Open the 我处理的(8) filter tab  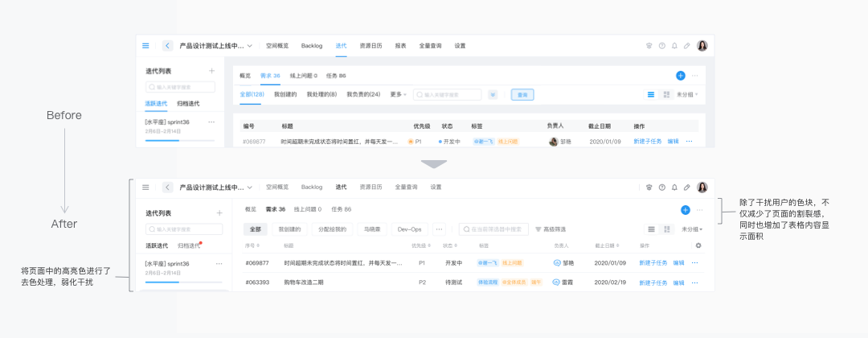point(321,95)
